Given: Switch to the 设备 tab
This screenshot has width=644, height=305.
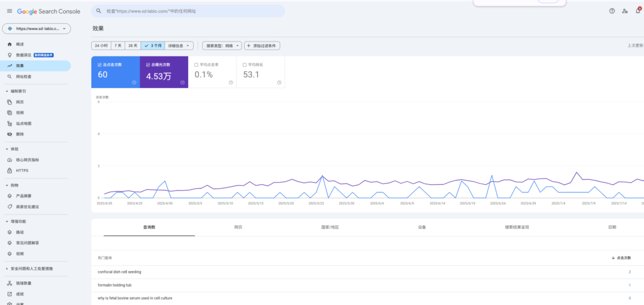Looking at the screenshot, I should pyautogui.click(x=421, y=227).
